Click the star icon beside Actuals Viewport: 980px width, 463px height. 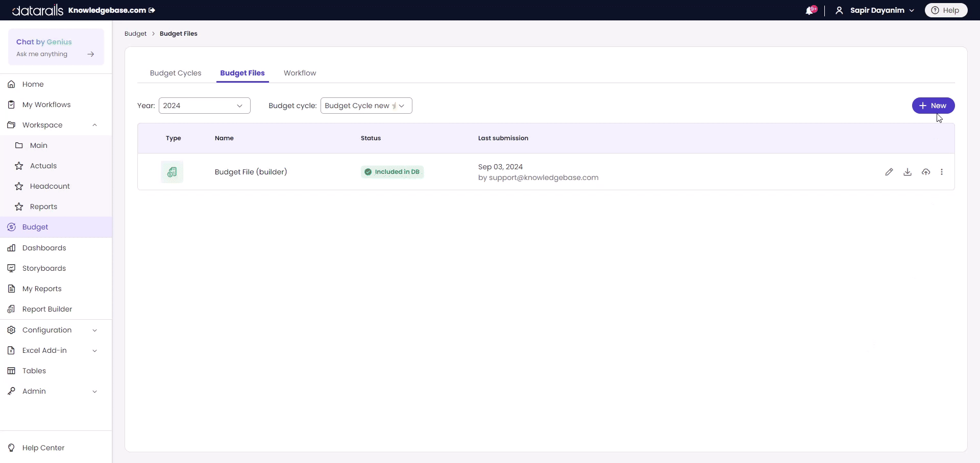19,166
